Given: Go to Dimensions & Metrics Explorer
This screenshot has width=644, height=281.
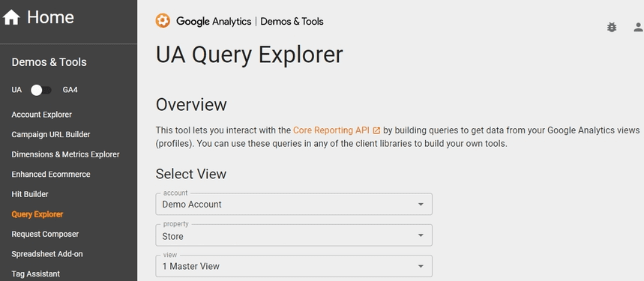Looking at the screenshot, I should click(66, 154).
